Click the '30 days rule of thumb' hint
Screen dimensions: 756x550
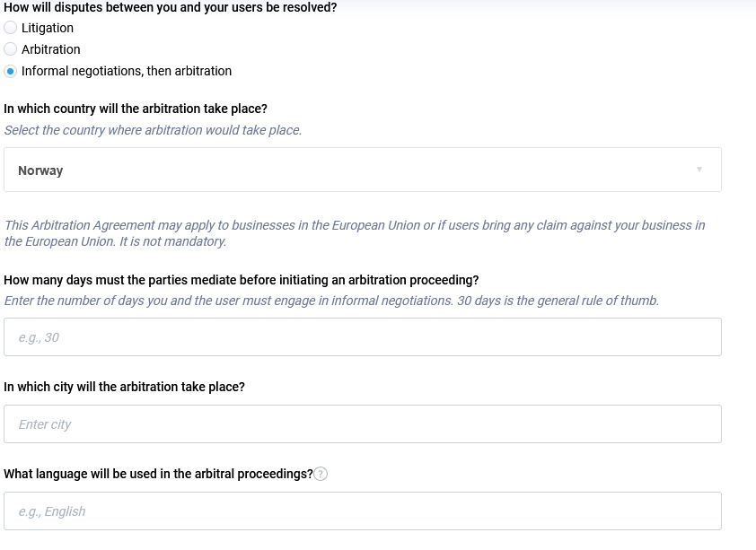[331, 301]
